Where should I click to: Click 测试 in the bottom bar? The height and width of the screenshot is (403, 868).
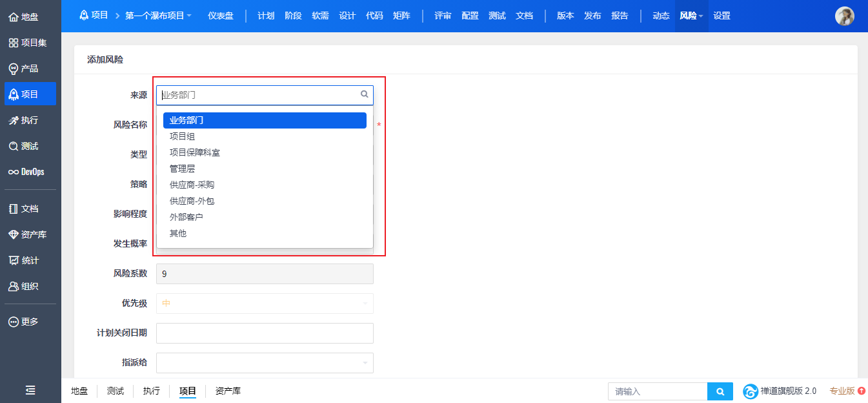(x=116, y=391)
